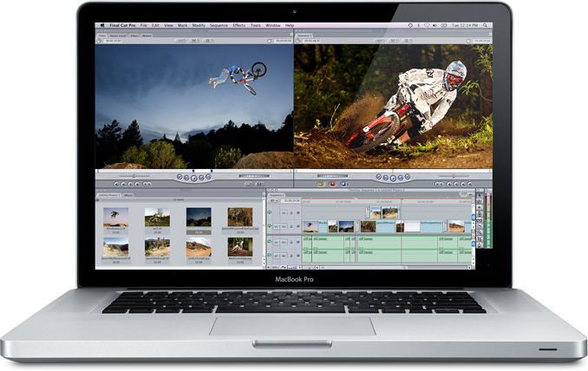Click the yellow Insert edit button

(320, 184)
